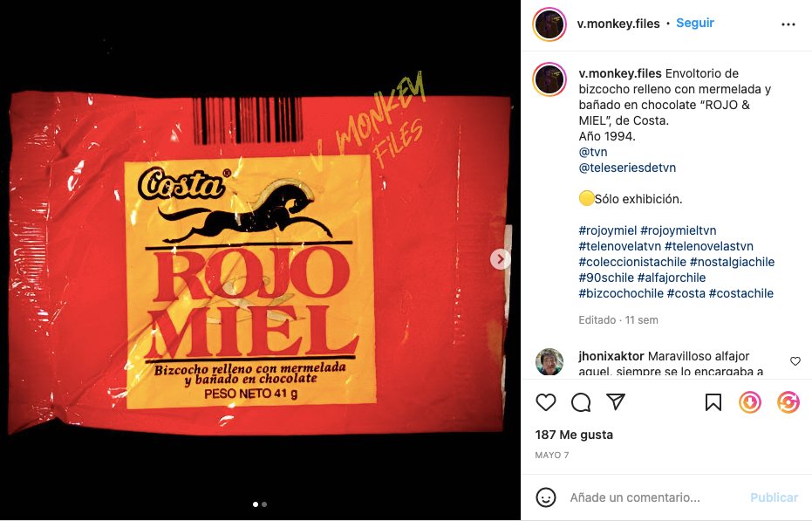The image size is (812, 521).
Task: Follow v.monkey.files via Seguir
Action: point(695,23)
